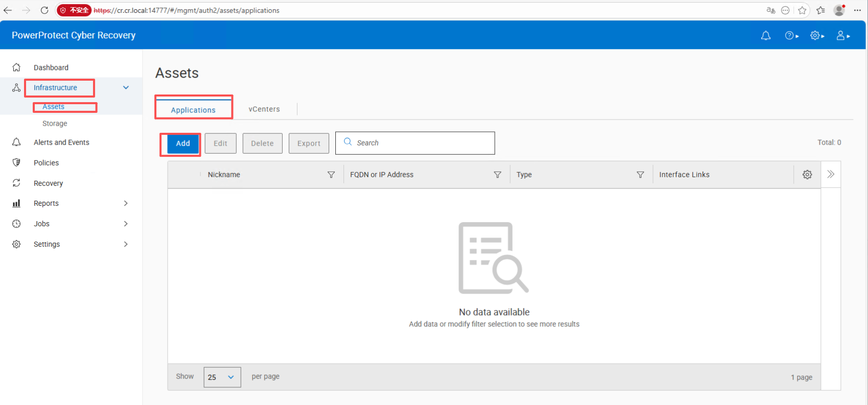Reload the browser page
Screen dimensions: 868x405
pyautogui.click(x=44, y=10)
